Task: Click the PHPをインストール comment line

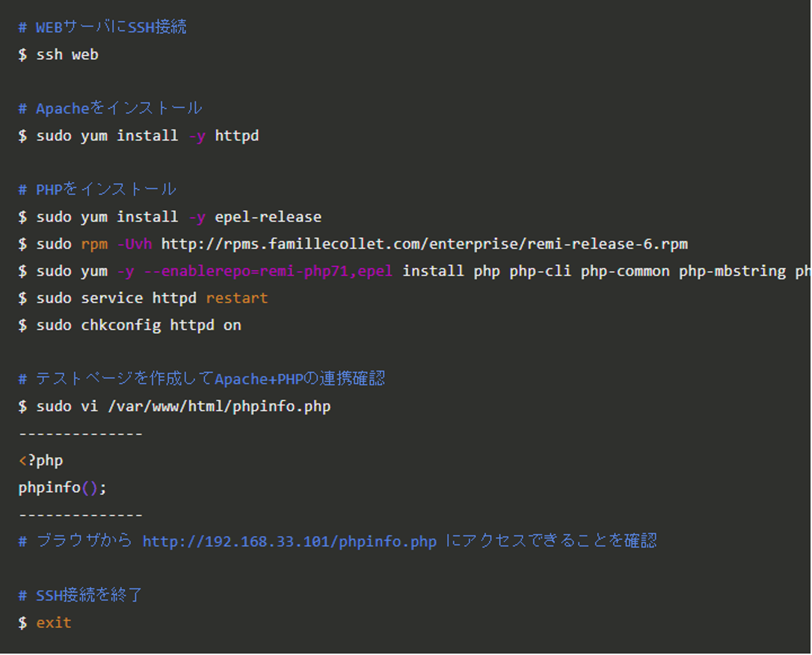Action: (106, 189)
